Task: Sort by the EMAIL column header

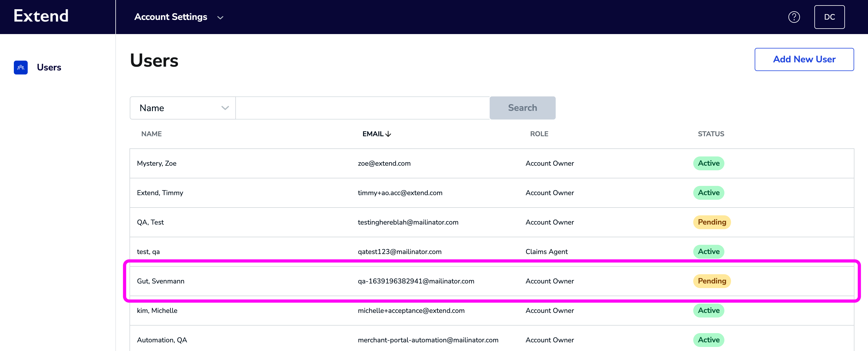Action: [373, 134]
